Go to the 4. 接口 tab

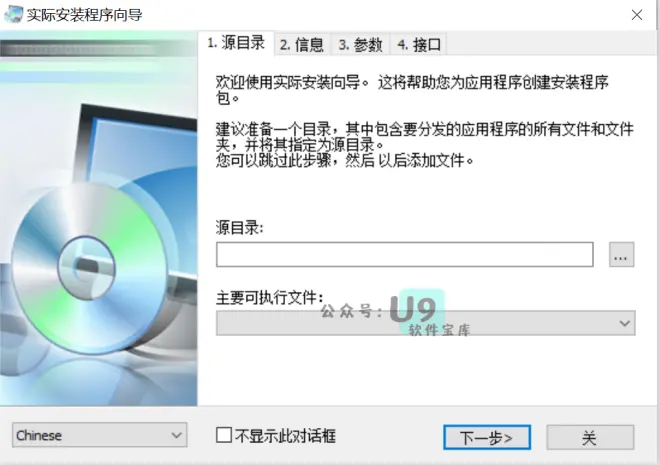[x=419, y=44]
